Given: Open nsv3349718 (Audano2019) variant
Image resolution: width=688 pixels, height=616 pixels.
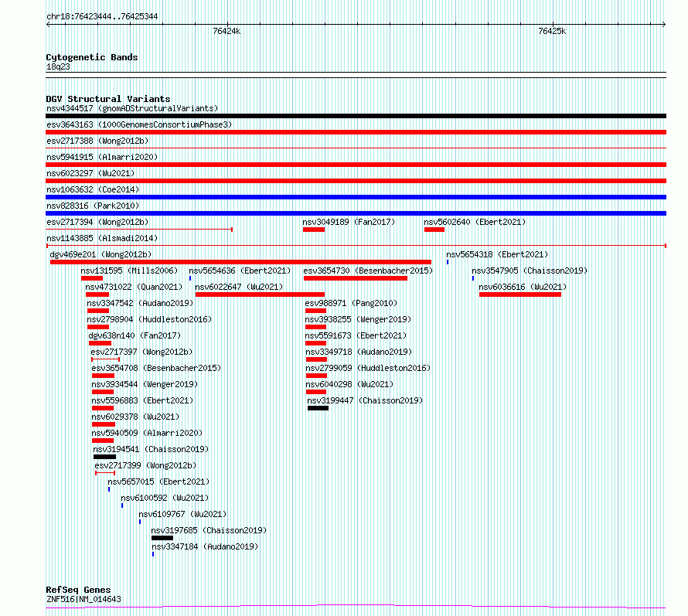Looking at the screenshot, I should 359,352.
